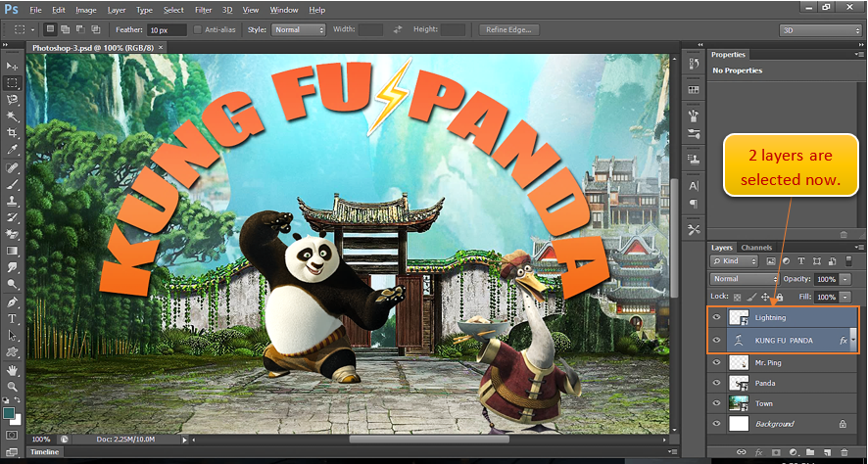Switch to the Channels tab
This screenshot has height=464, width=868.
[756, 248]
